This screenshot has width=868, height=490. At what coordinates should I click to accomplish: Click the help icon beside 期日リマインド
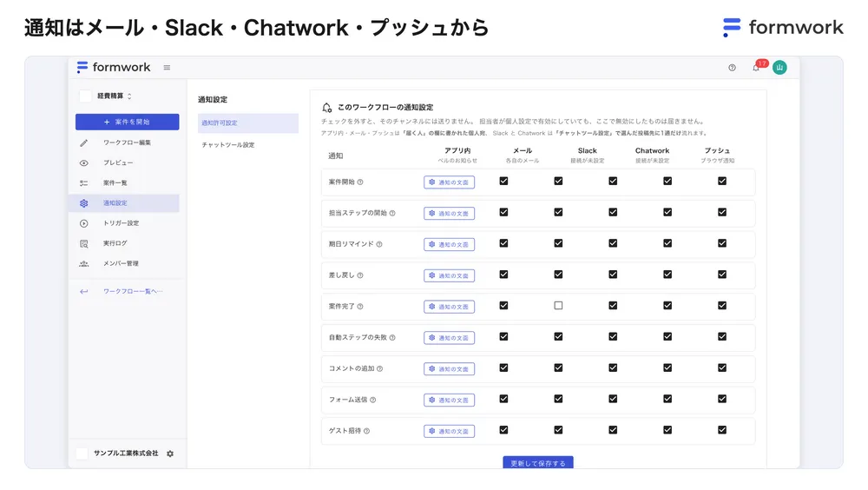click(x=379, y=244)
